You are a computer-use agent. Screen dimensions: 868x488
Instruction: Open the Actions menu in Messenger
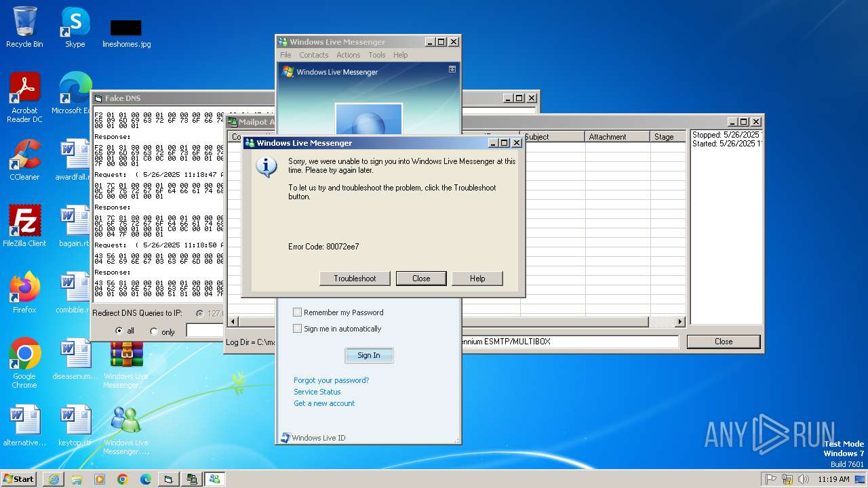(x=348, y=55)
